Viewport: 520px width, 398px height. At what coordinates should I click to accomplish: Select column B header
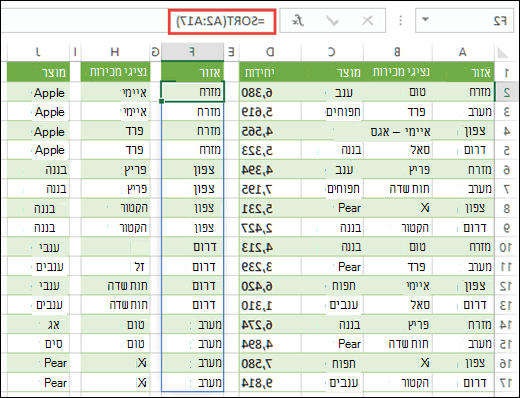[397, 52]
